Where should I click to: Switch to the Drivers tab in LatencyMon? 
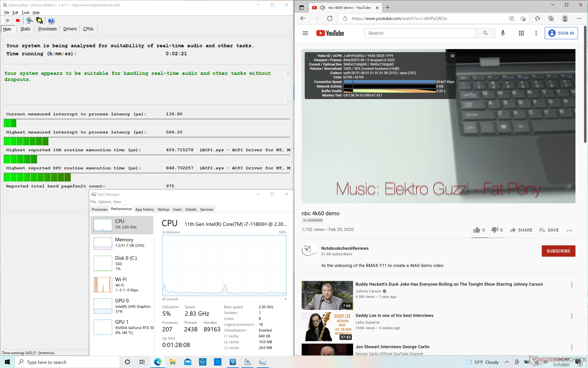click(x=70, y=29)
